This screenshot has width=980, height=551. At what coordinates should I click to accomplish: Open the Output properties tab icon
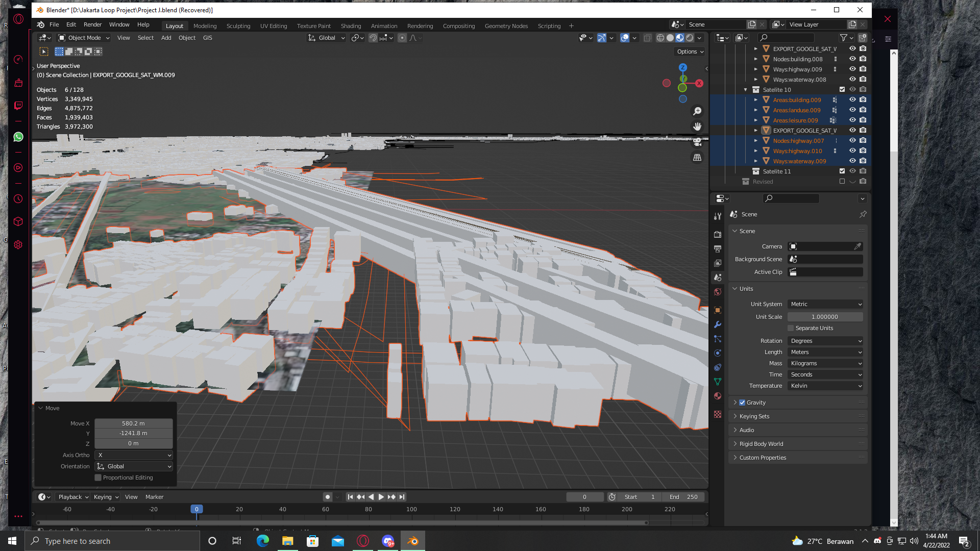click(x=718, y=249)
